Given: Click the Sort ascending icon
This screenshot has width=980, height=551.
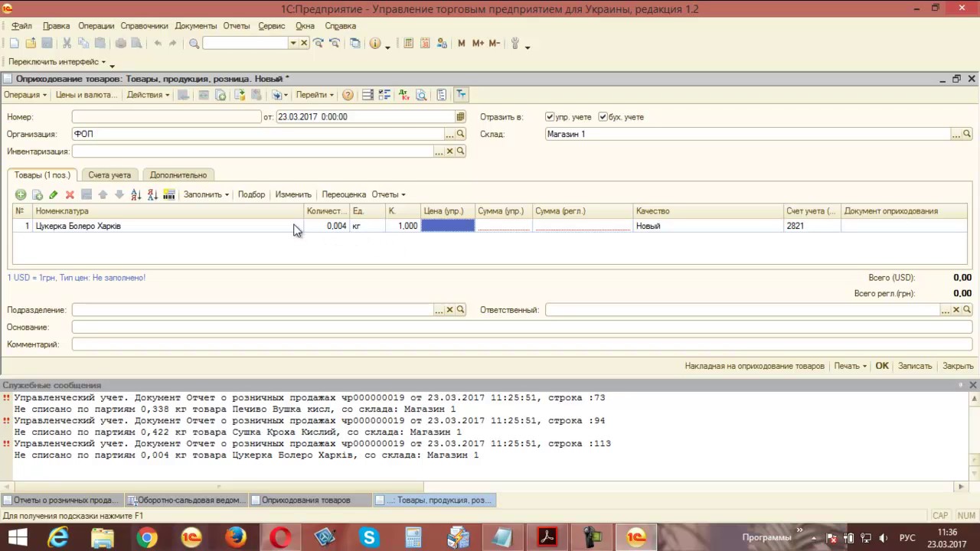Looking at the screenshot, I should tap(136, 194).
